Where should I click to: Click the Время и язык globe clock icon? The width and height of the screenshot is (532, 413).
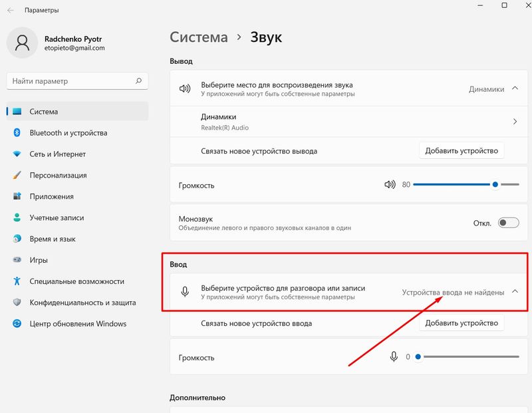point(17,239)
